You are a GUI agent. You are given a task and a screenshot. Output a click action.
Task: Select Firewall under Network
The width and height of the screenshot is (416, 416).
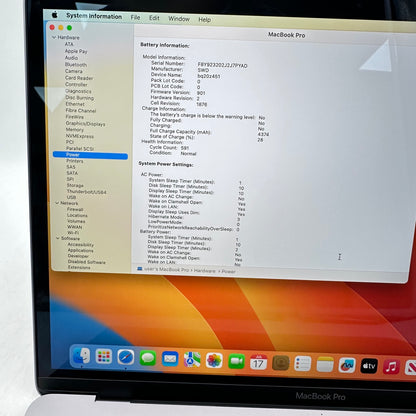point(75,209)
